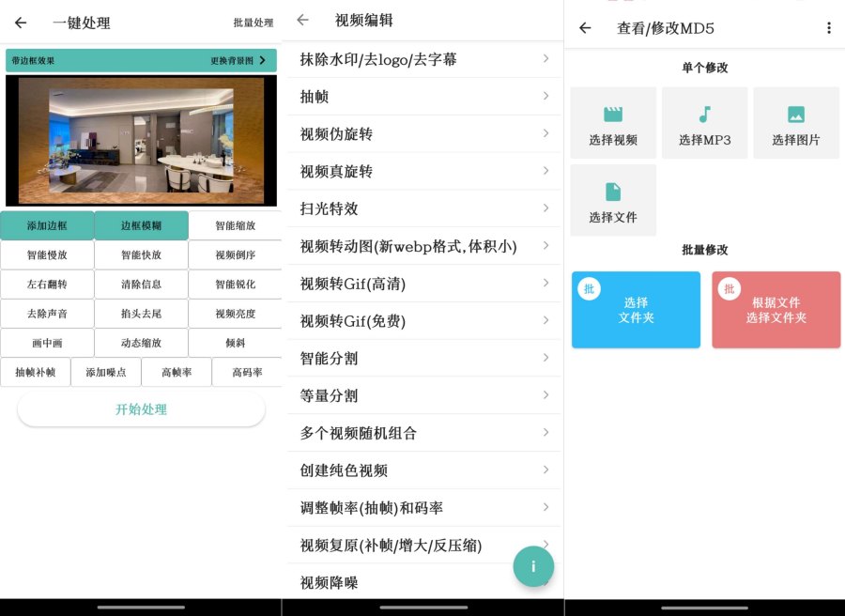Select 抹除水印/去logo/去字幕 menu item
Image resolution: width=845 pixels, height=616 pixels.
(421, 58)
